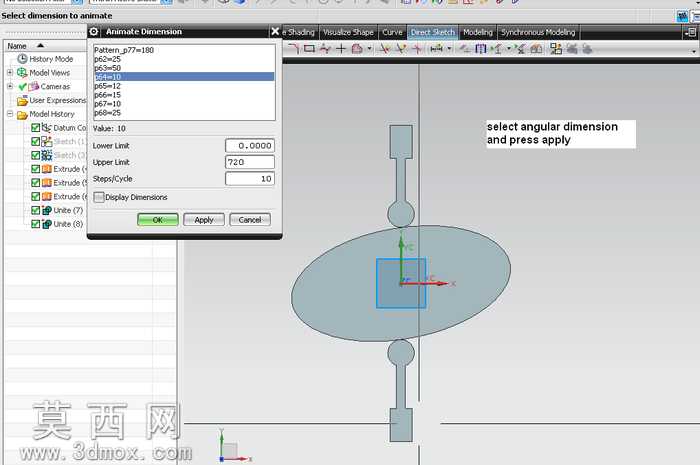
Task: Click the Name column sort arrow
Action: [40, 46]
